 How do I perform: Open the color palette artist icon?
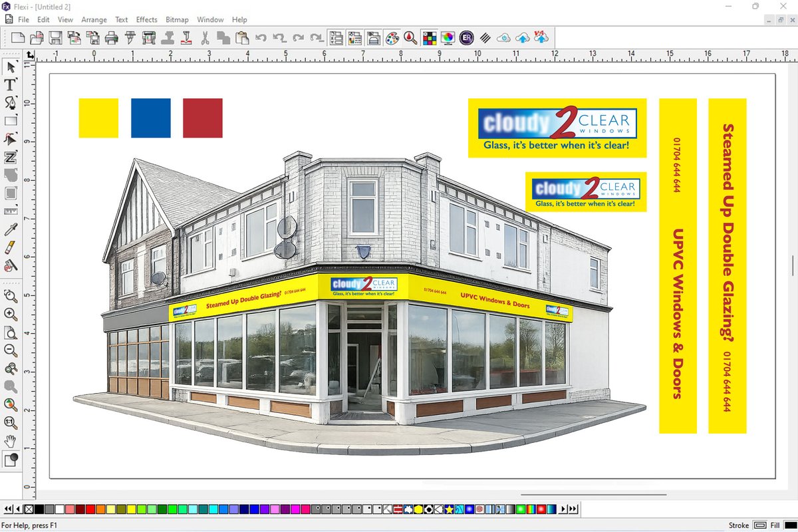pos(392,37)
